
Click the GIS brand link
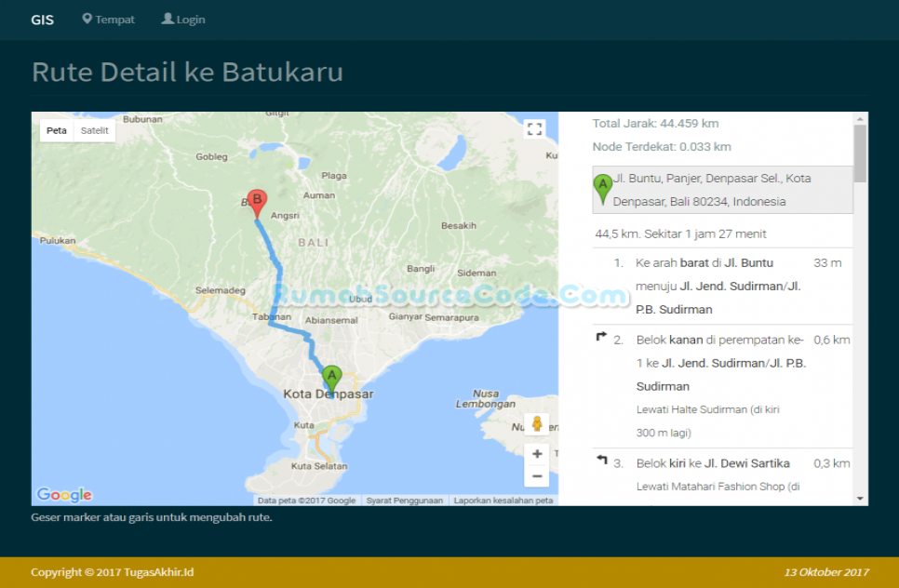42,19
